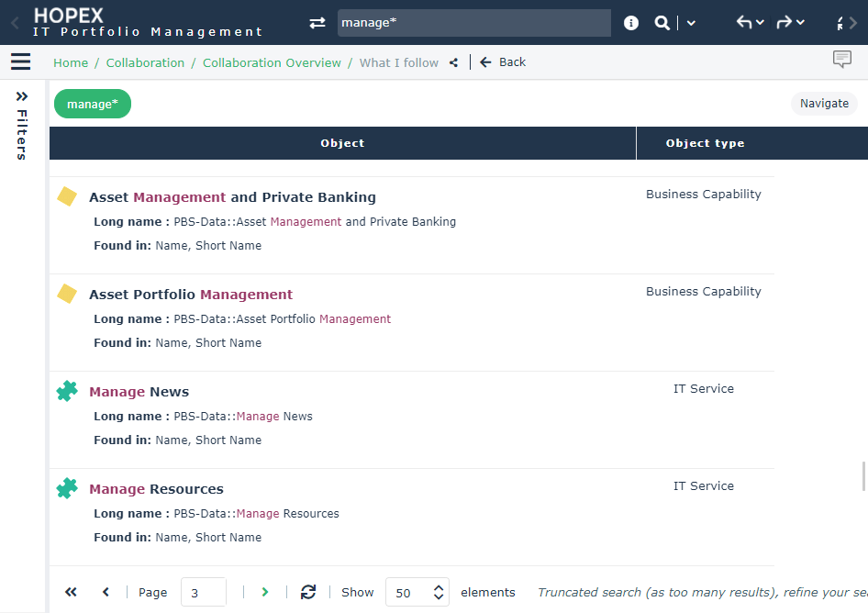Open the search info icon
The height and width of the screenshot is (613, 868).
(631, 23)
